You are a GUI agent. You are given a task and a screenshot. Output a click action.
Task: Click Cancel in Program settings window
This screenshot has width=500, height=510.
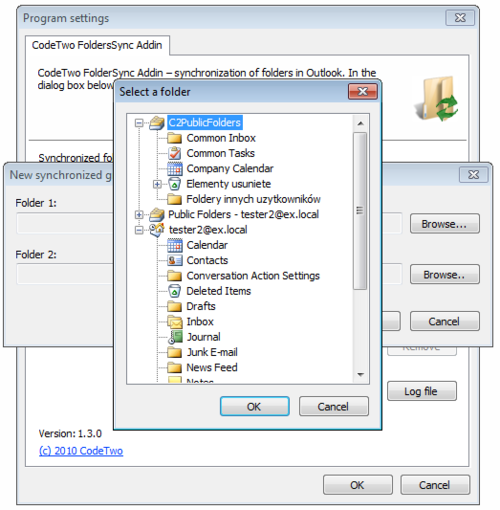tap(435, 485)
